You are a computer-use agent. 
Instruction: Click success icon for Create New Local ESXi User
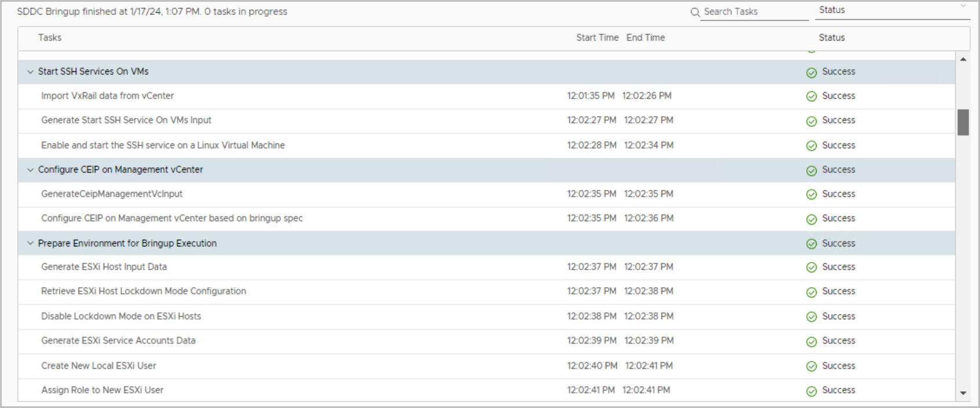(x=811, y=366)
